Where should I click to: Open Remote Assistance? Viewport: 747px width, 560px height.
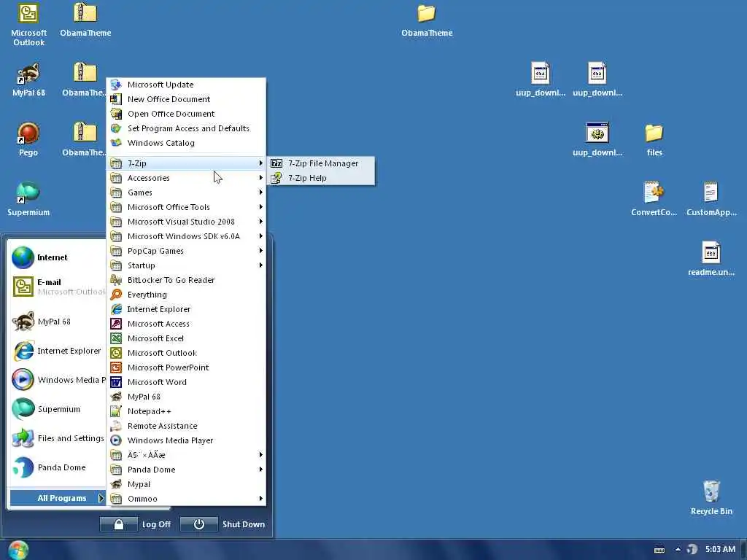[x=186, y=426]
